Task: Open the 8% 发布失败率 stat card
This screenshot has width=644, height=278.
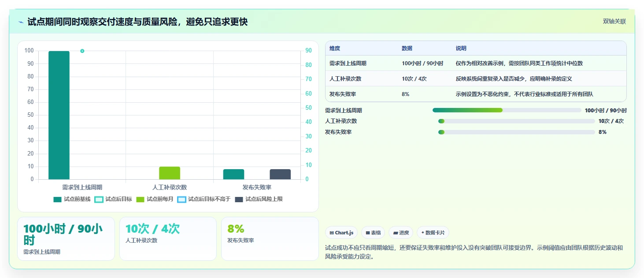Action: [270, 239]
